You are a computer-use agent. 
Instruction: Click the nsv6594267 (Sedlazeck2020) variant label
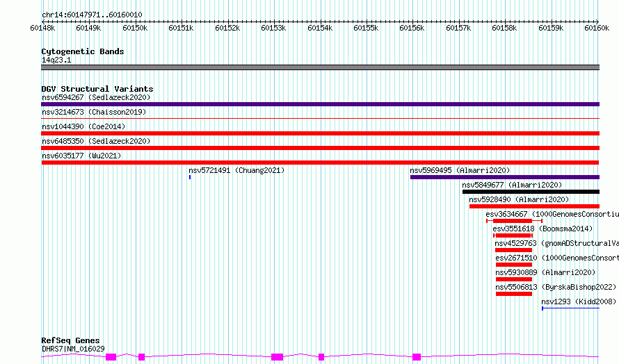point(96,97)
